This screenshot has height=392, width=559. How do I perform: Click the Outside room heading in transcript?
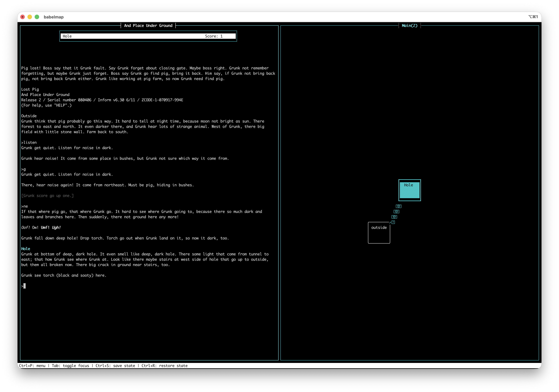point(29,116)
